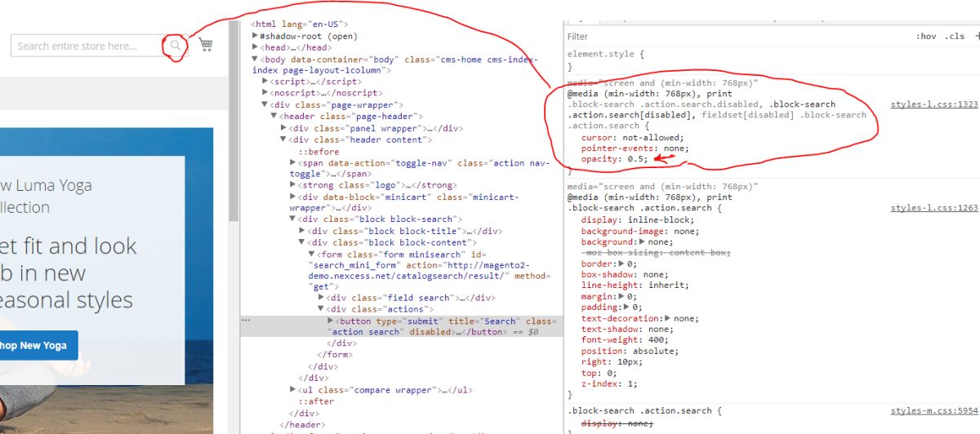
Task: Collapse the div page-wrapper node
Action: 265,104
